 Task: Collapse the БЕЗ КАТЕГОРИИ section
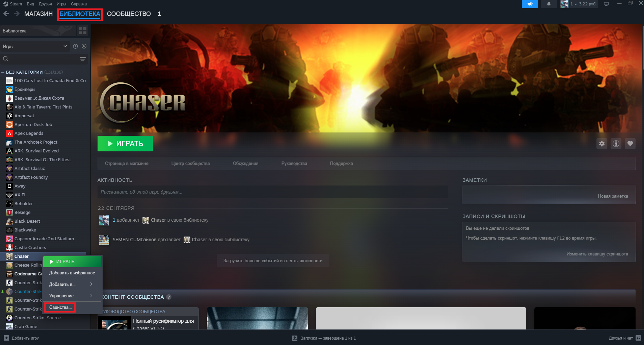[3, 72]
